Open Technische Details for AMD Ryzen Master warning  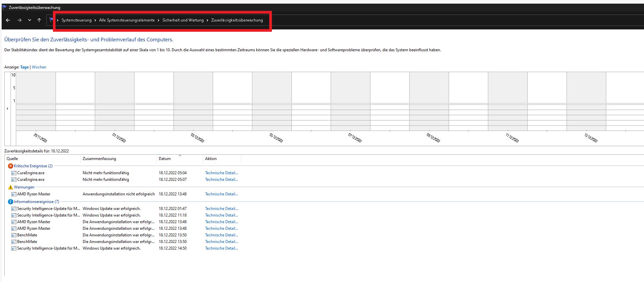point(222,194)
